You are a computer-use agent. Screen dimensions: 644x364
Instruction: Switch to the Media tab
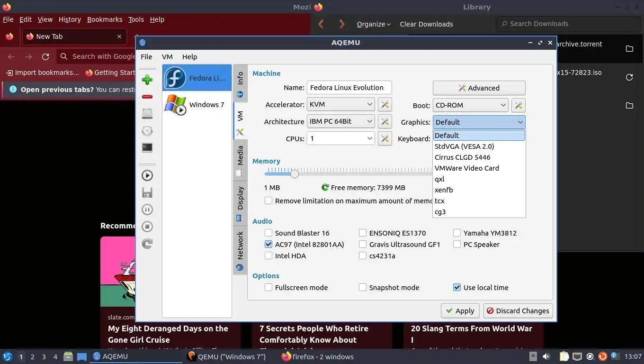pyautogui.click(x=240, y=161)
